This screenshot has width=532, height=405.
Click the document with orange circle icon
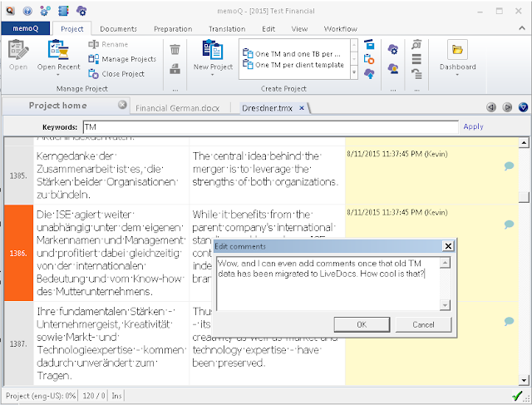(x=369, y=59)
